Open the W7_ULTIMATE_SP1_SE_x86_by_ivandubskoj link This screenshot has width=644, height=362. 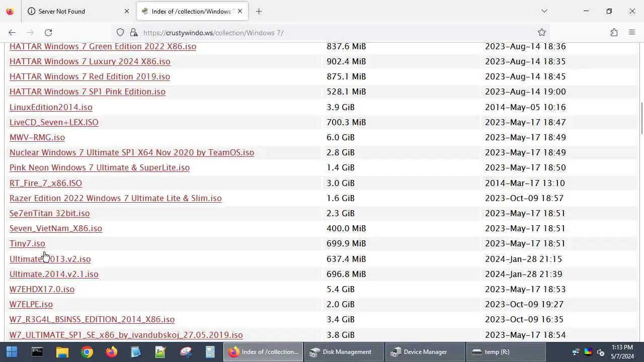126,335
